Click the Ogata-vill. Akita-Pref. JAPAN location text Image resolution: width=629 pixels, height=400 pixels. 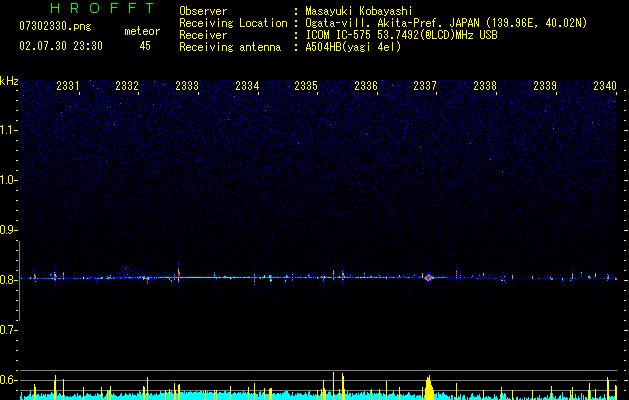click(x=446, y=23)
